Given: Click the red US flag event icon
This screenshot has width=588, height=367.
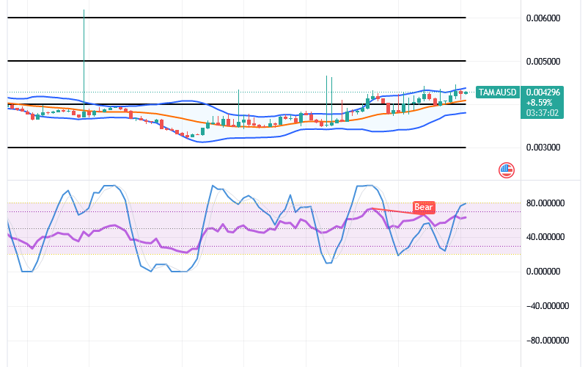Looking at the screenshot, I should click(x=506, y=170).
